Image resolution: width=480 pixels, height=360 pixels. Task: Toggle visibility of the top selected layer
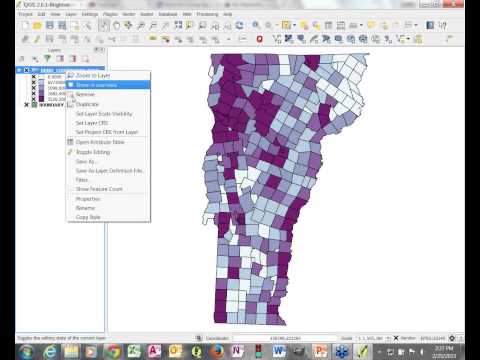pos(26,70)
